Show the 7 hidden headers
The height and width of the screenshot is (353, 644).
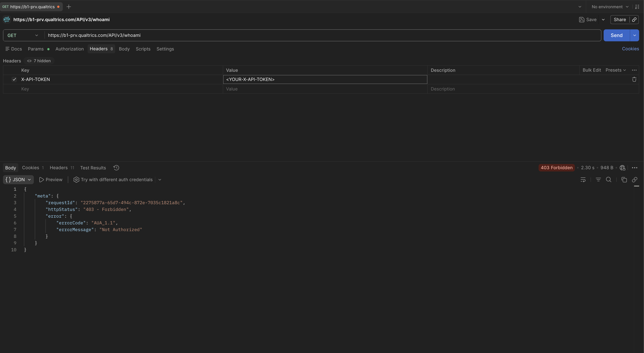point(39,61)
